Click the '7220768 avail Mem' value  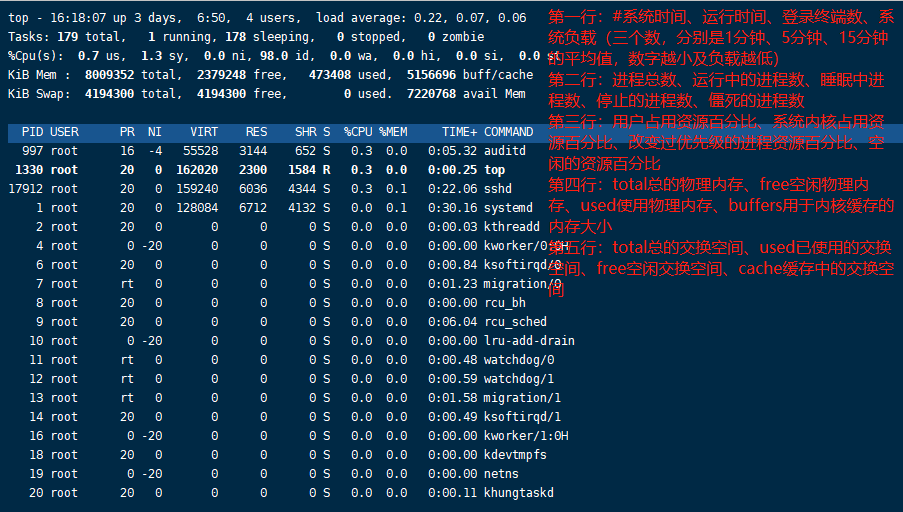point(466,94)
